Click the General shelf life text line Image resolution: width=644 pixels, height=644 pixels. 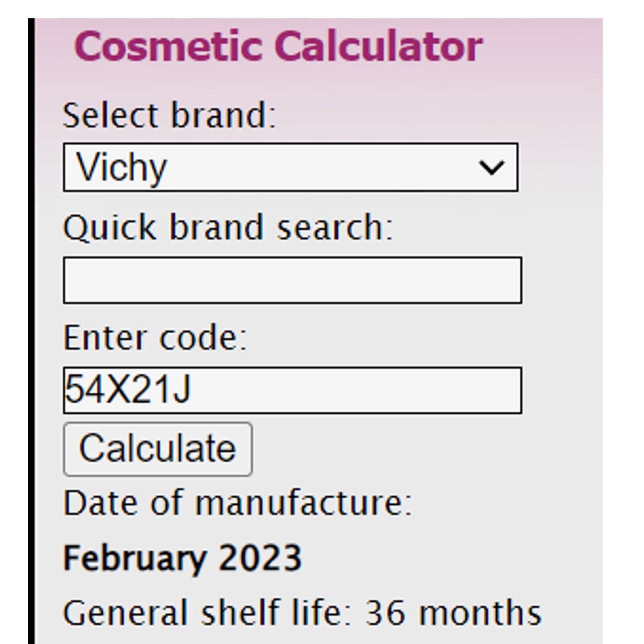[x=302, y=613]
